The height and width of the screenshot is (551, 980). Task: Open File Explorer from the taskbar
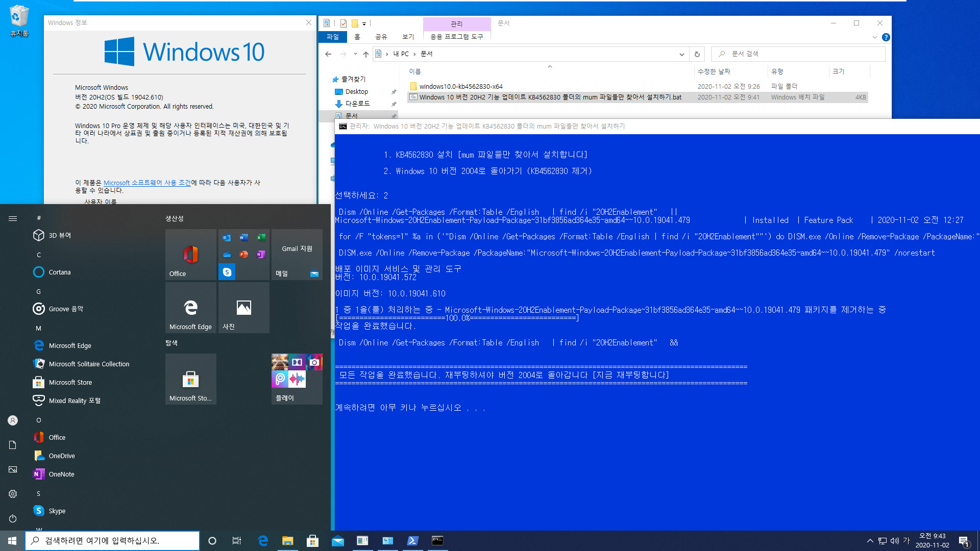click(288, 541)
